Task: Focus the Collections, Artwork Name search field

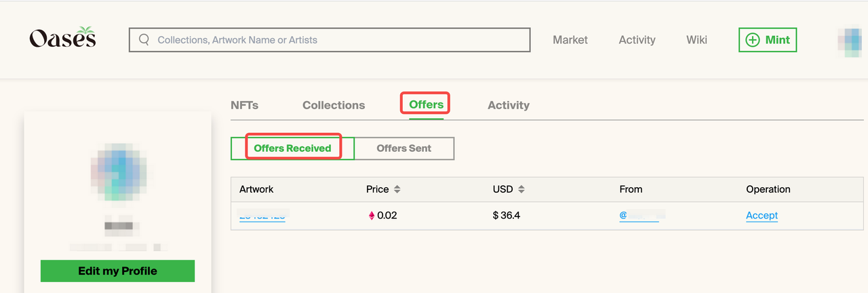Action: click(330, 40)
